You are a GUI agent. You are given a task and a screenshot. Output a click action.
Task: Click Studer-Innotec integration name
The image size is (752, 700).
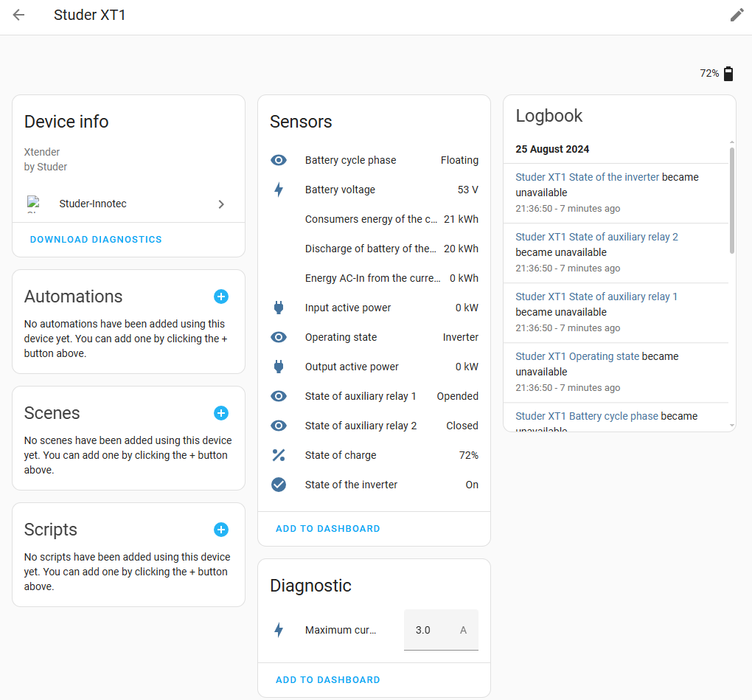(x=93, y=204)
